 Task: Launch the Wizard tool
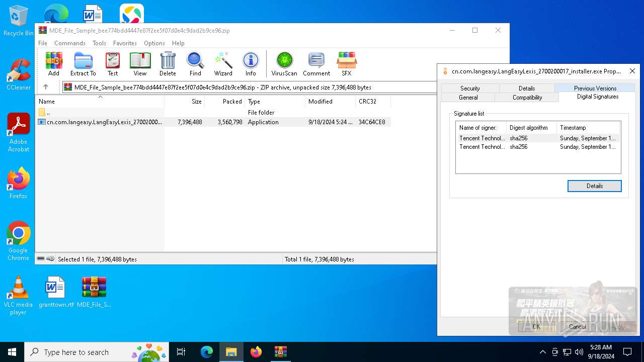click(223, 64)
